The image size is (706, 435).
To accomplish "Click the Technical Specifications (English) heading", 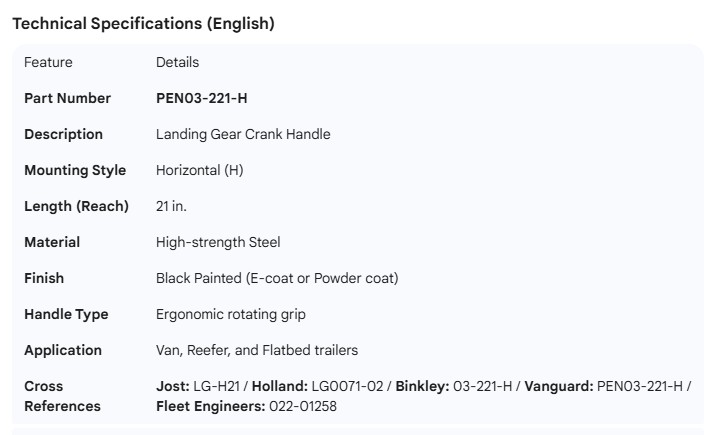I will (x=143, y=24).
